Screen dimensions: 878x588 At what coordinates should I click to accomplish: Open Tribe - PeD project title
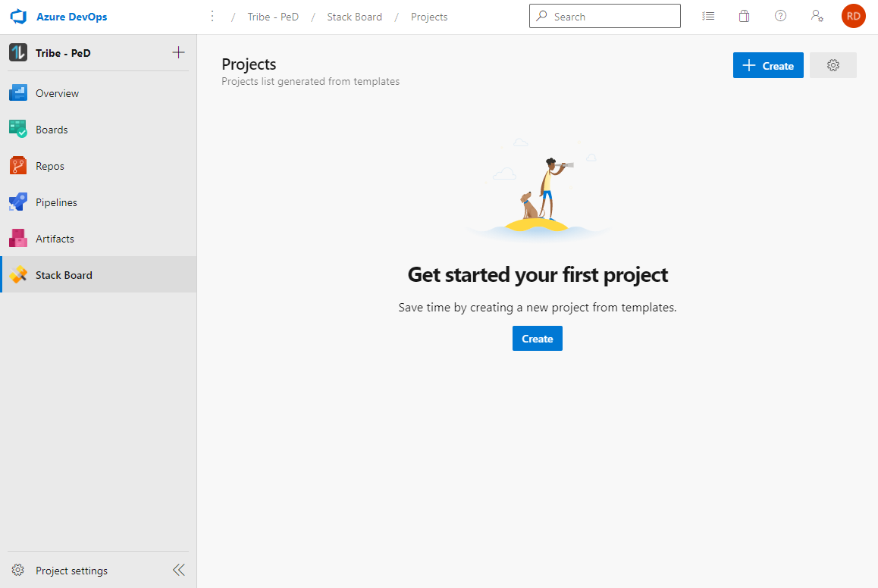63,53
